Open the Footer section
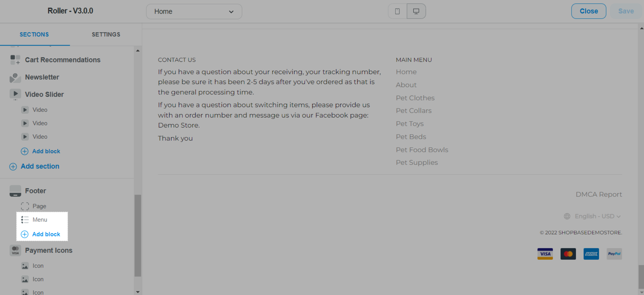This screenshot has height=295, width=644. tap(35, 191)
